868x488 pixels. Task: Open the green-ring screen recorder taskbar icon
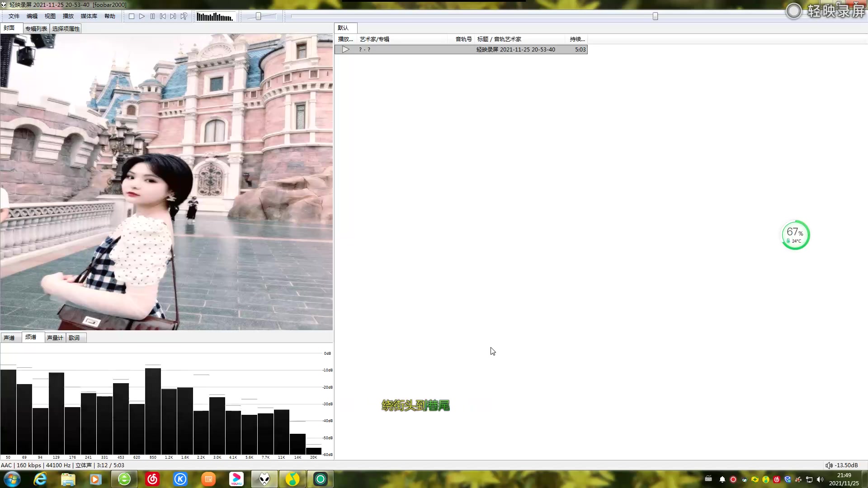(321, 479)
